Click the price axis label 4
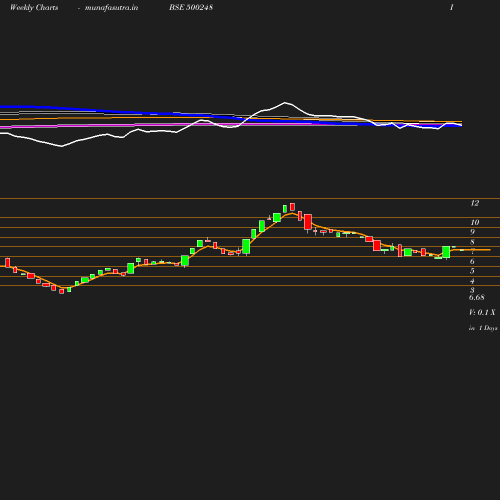The image size is (500, 500). (472, 281)
